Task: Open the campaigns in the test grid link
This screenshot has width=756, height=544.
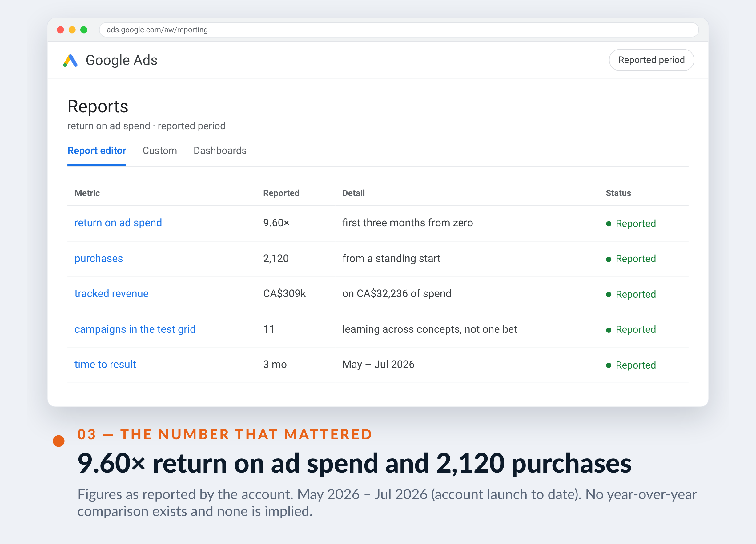Action: (135, 329)
